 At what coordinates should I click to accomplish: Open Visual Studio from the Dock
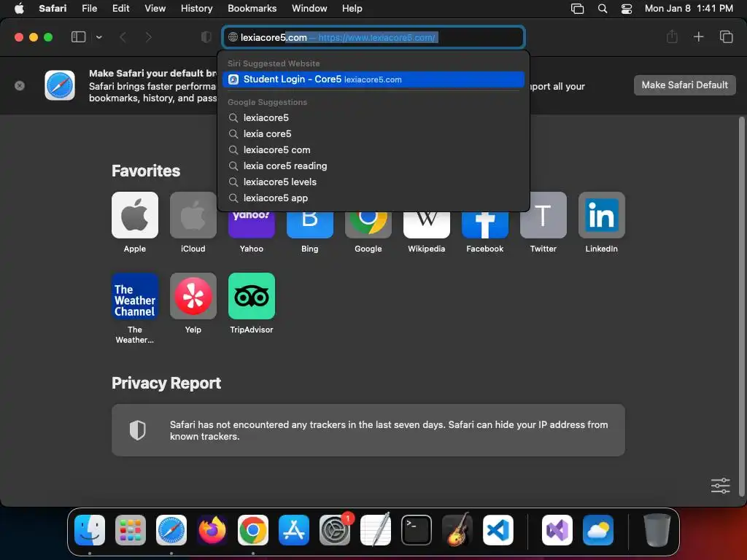pos(557,529)
